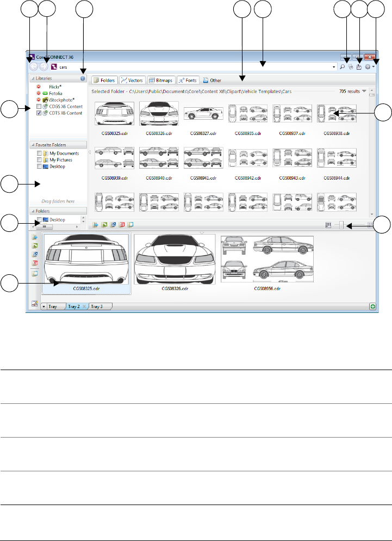The width and height of the screenshot is (392, 541).
Task: Collapse the left panes with the side arrow
Action: click(x=90, y=152)
